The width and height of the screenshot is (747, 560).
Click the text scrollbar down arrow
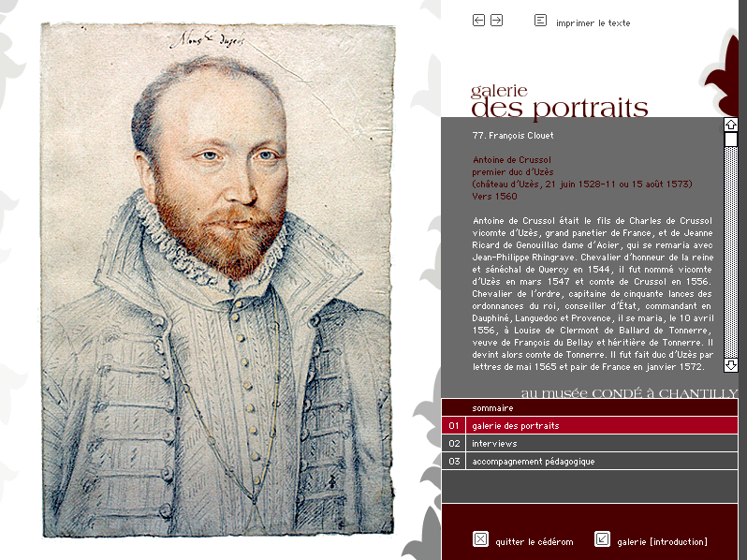click(x=731, y=365)
